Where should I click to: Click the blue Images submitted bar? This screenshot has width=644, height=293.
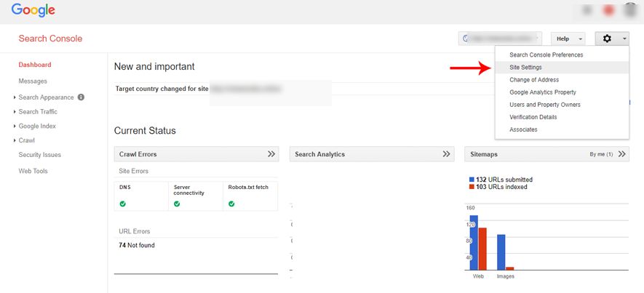tap(501, 252)
